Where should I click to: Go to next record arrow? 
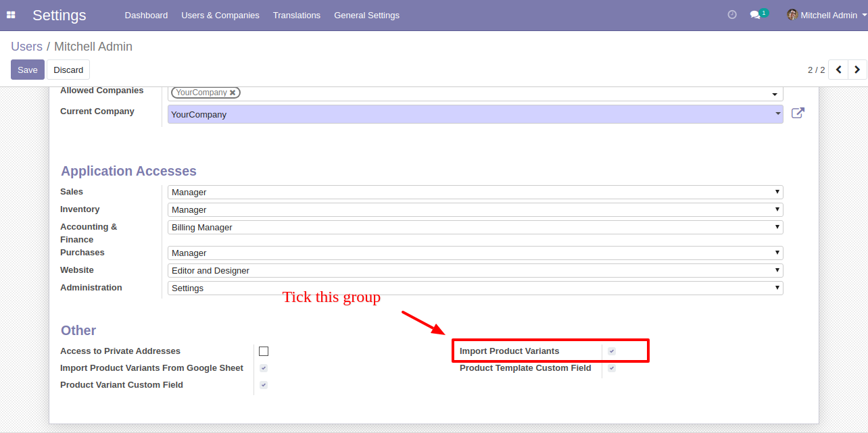[x=857, y=70]
